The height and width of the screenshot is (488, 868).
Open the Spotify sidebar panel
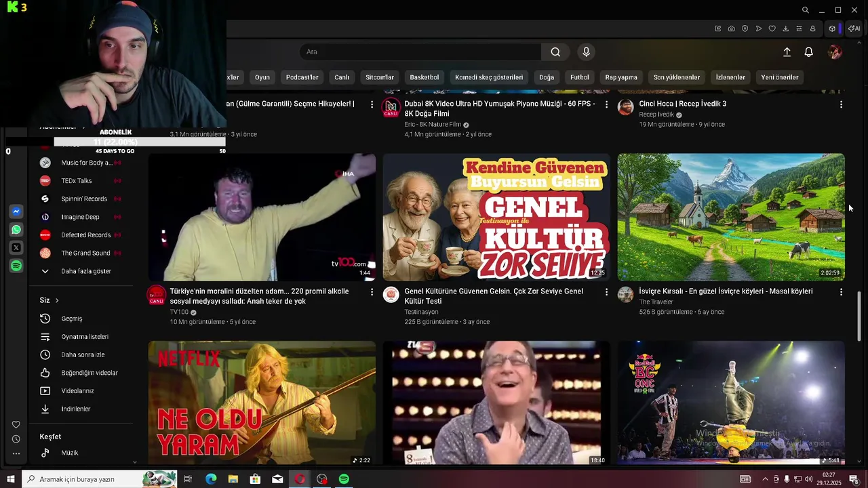click(x=16, y=266)
